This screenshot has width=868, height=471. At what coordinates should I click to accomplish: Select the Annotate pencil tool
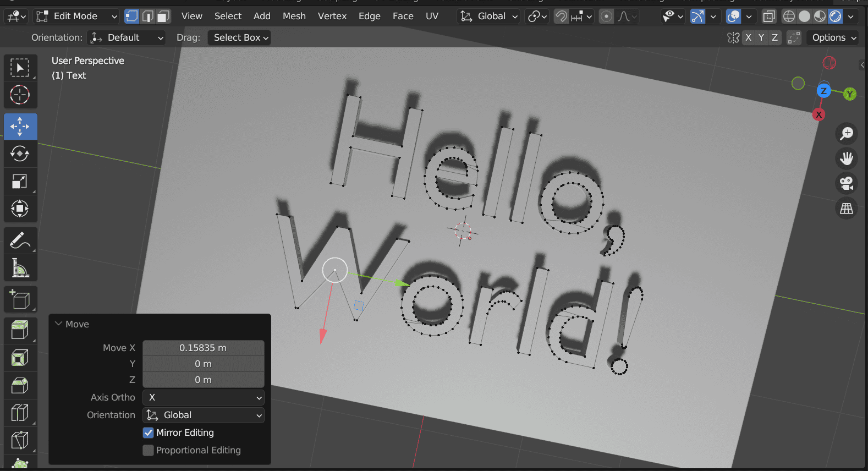(20, 240)
